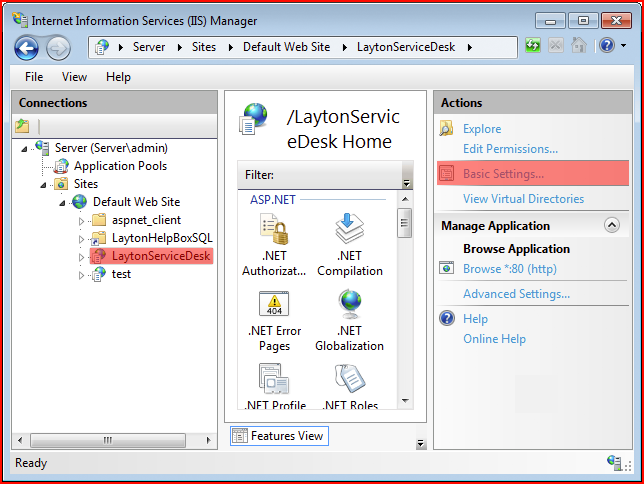Click Browse *:80 (http) link

pos(510,269)
